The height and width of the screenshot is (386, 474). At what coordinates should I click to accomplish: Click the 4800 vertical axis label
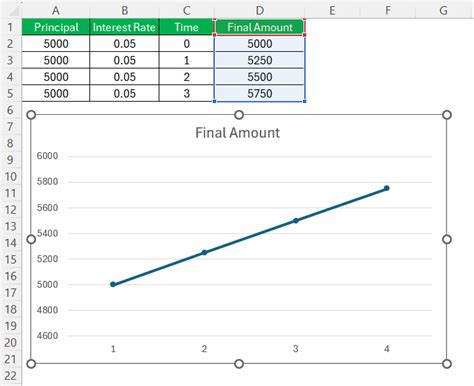[x=47, y=310]
